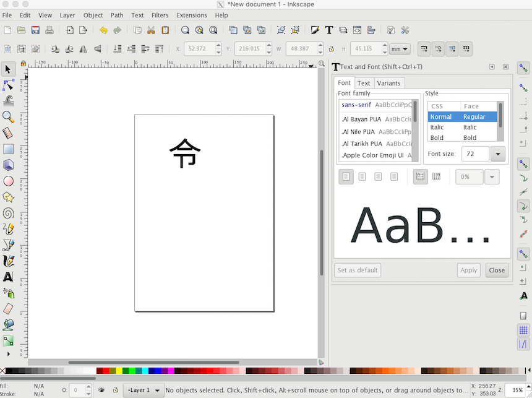
Task: Open Text and Font toolbar icon
Action: tap(328, 30)
